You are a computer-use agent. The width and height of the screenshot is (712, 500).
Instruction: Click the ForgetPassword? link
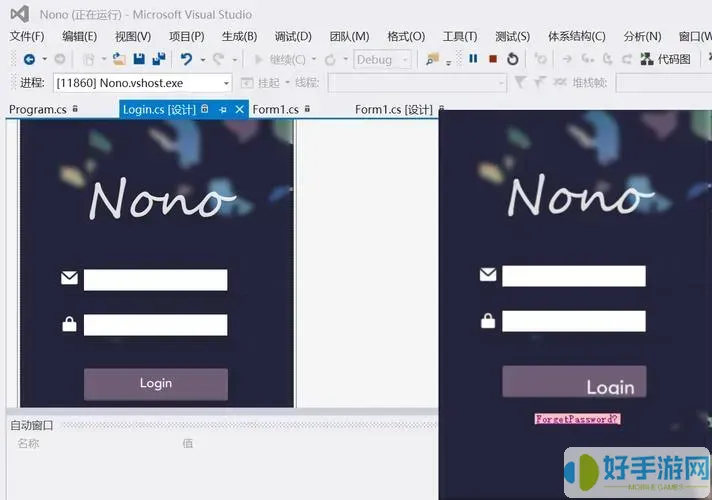pos(577,419)
